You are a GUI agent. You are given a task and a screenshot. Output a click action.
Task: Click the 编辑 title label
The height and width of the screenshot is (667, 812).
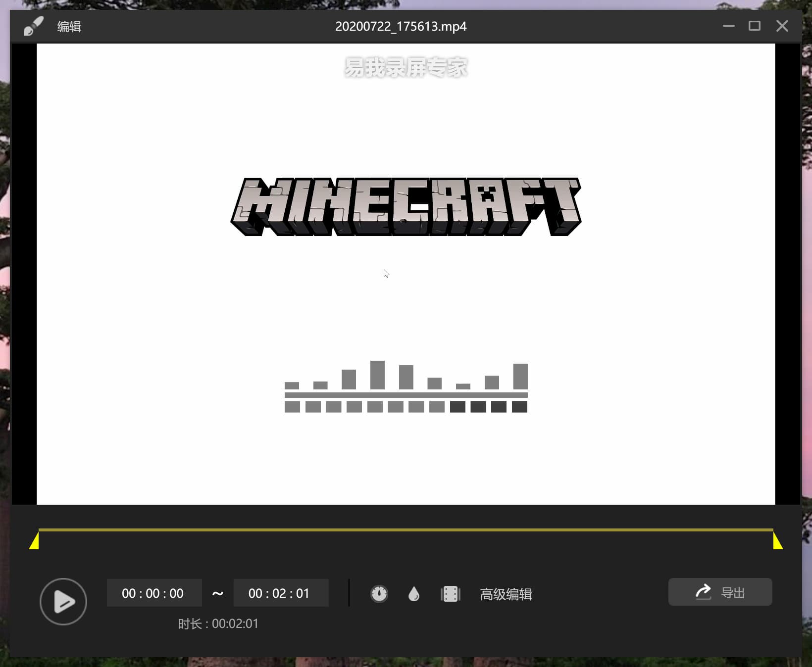(69, 26)
